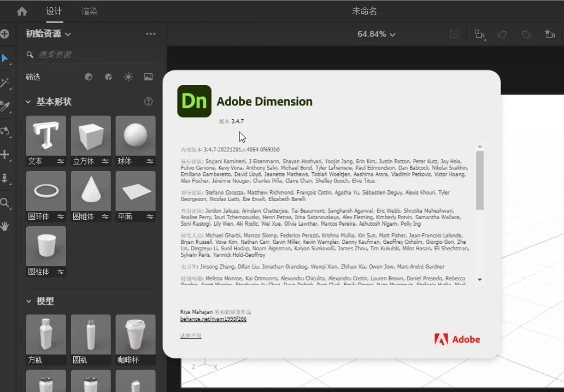
Task: Toggle the lights filter sun icon
Action: (x=128, y=77)
